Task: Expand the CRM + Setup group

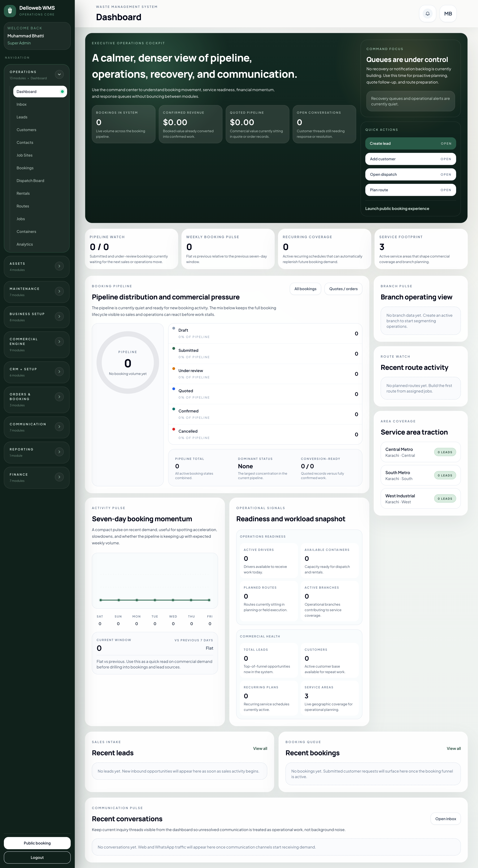Action: click(59, 372)
